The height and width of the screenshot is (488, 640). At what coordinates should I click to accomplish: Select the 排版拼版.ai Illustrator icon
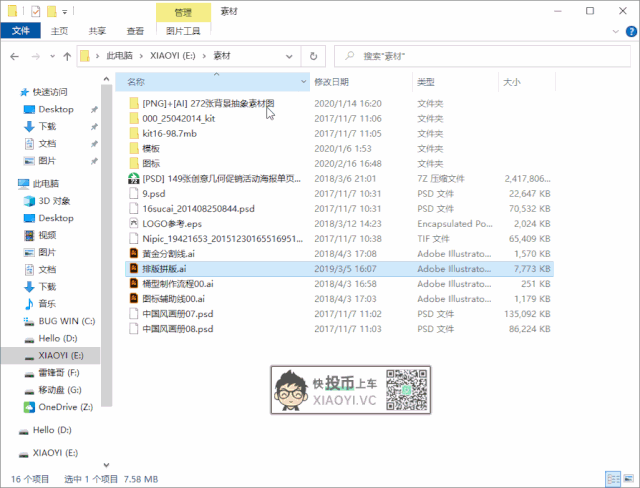coord(134,268)
